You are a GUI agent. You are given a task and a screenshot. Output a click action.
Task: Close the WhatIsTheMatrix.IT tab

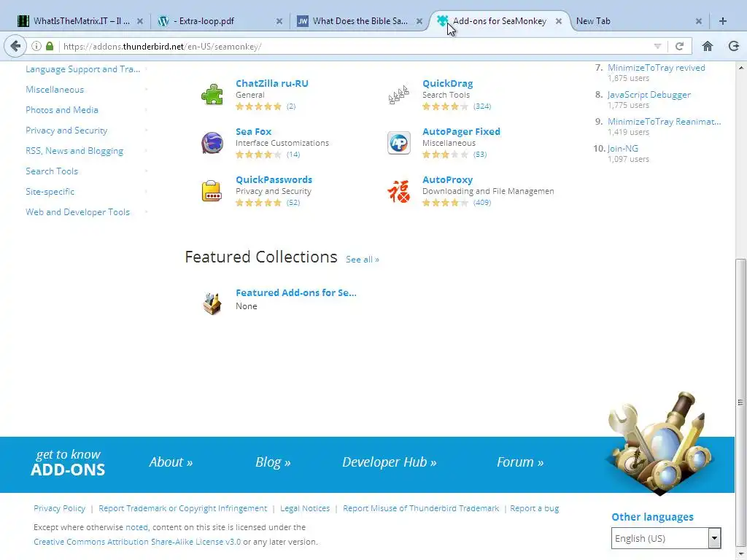tap(140, 21)
